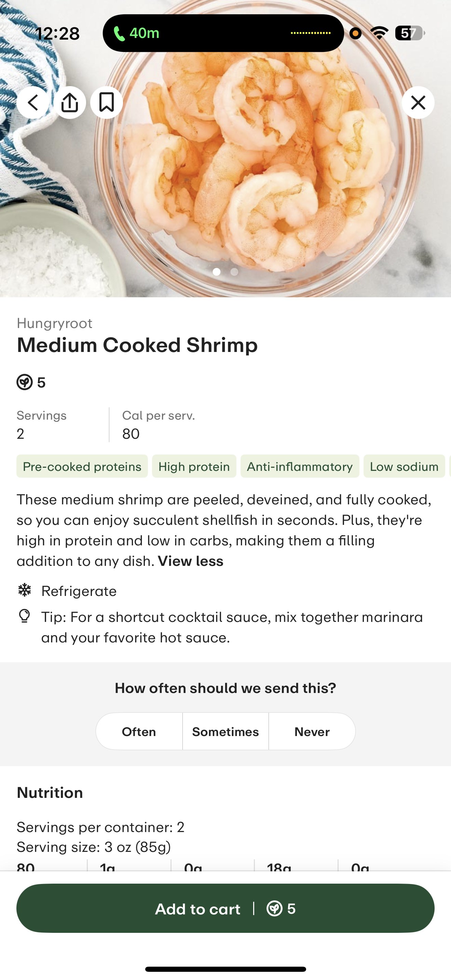Open the High protein tag
The image size is (451, 980).
[194, 466]
